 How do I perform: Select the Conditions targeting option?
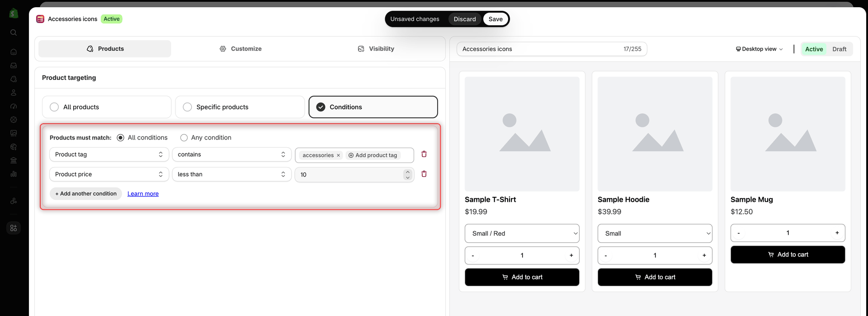click(373, 107)
